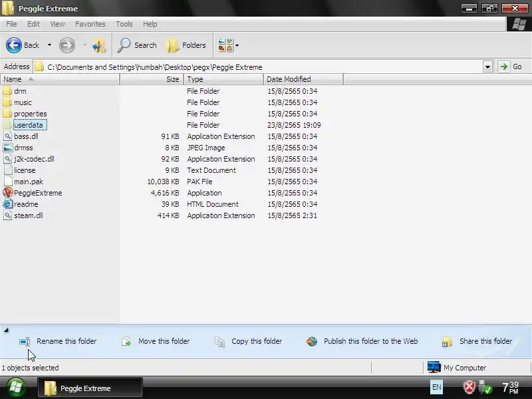The width and height of the screenshot is (532, 399).
Task: Sort by Size column header
Action: [152, 79]
